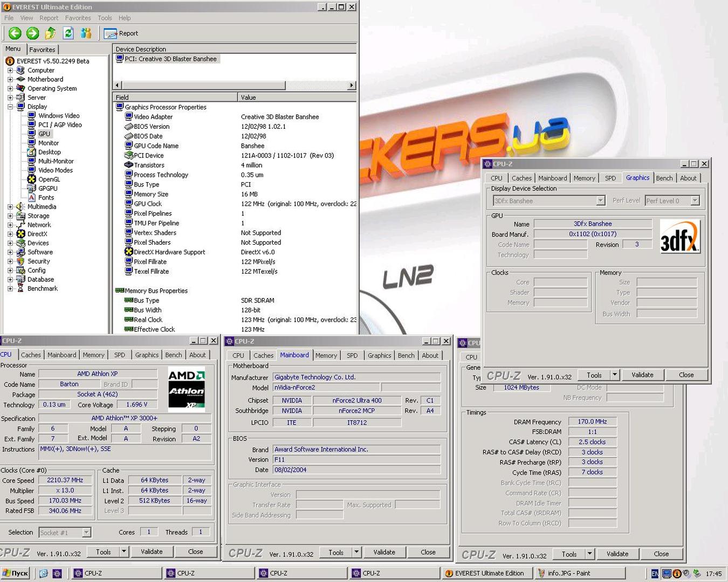Select Multi-Monitor tree item
This screenshot has height=582, width=728.
click(x=56, y=162)
